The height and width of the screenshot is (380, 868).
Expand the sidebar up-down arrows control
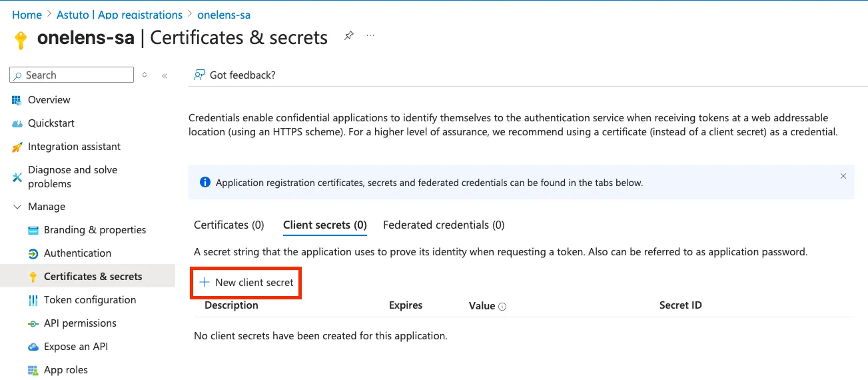coord(145,75)
